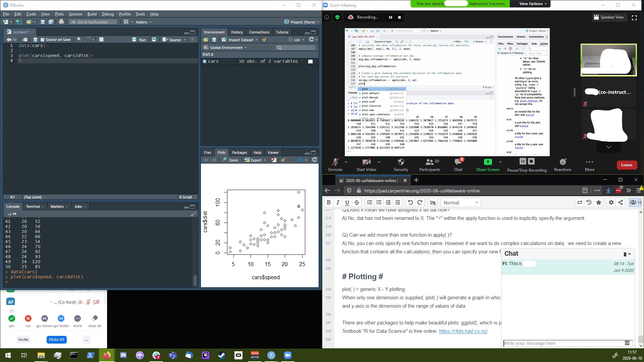Click the broom icon to clear all plots
The width and height of the screenshot is (644, 362).
pos(283,160)
